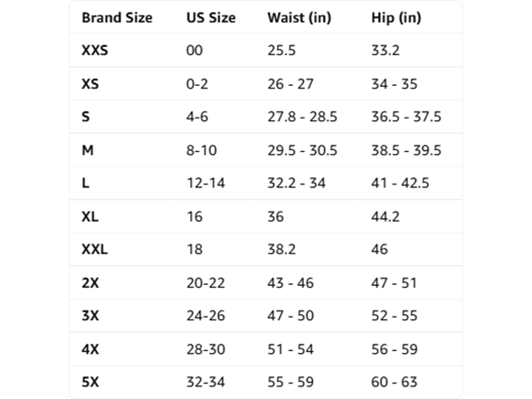
Task: Click US size 12-14 in the L row
Action: (x=206, y=183)
